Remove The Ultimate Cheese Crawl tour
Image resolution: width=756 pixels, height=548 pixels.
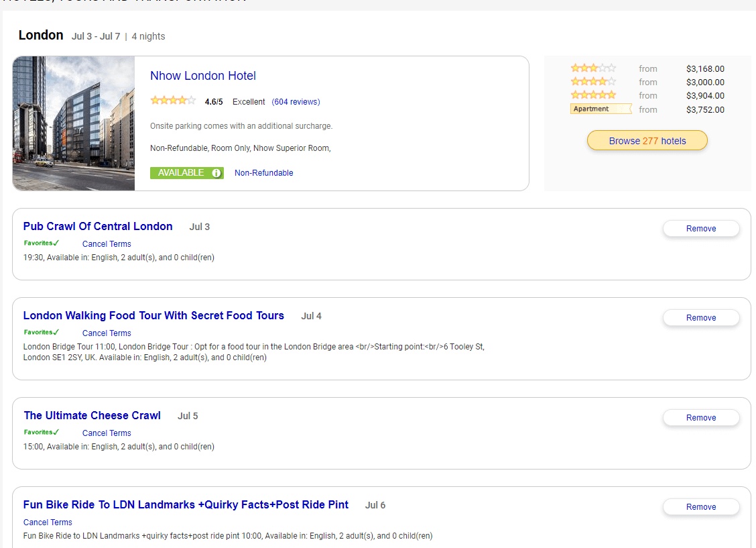click(x=701, y=418)
